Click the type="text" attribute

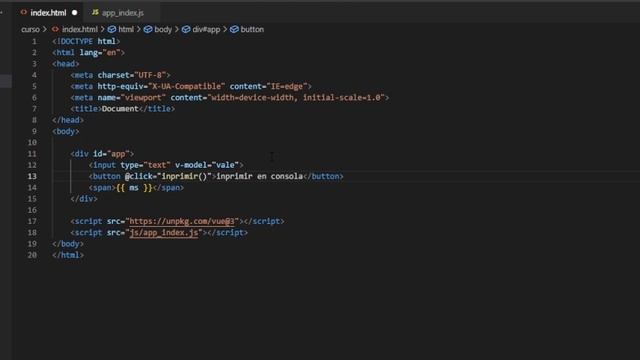tap(145, 165)
